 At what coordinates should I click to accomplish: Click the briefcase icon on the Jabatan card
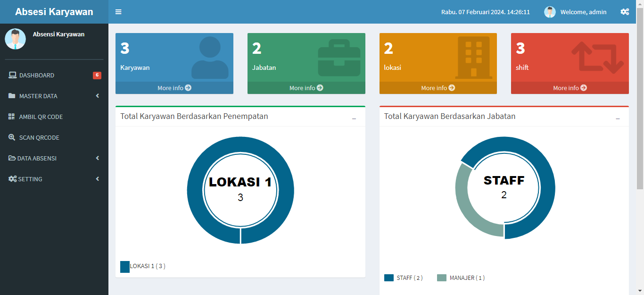tap(339, 58)
